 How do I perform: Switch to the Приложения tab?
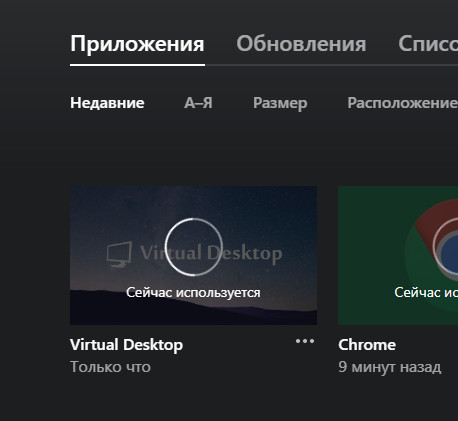[x=137, y=44]
